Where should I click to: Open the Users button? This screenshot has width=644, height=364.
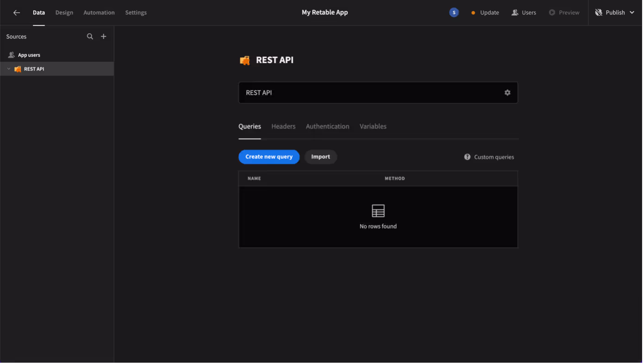coord(524,13)
